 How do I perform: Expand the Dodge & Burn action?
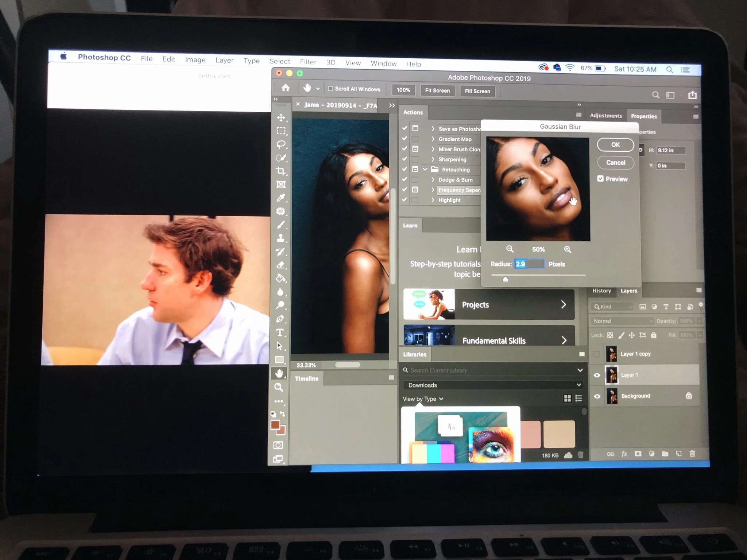(433, 180)
